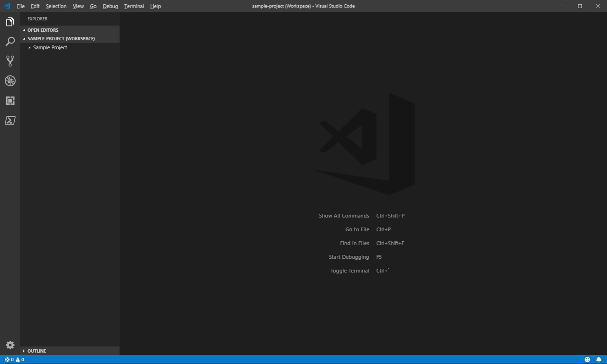Open the Source Control view icon

10,61
